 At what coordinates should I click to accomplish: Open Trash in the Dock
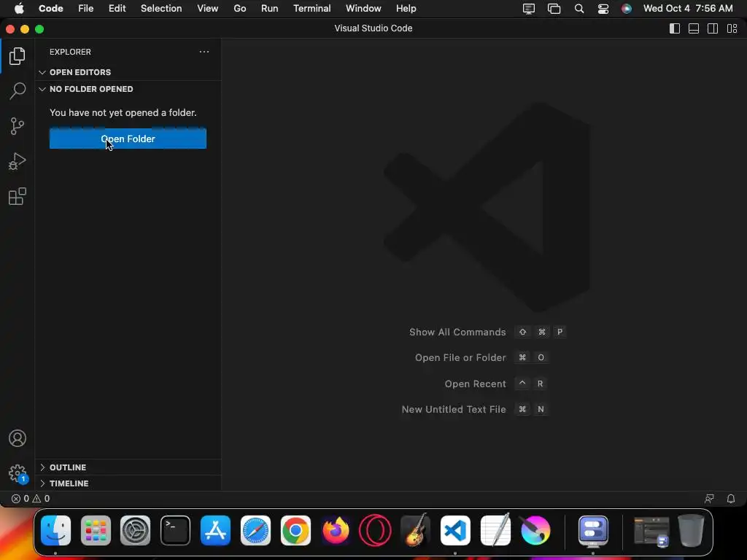692,530
